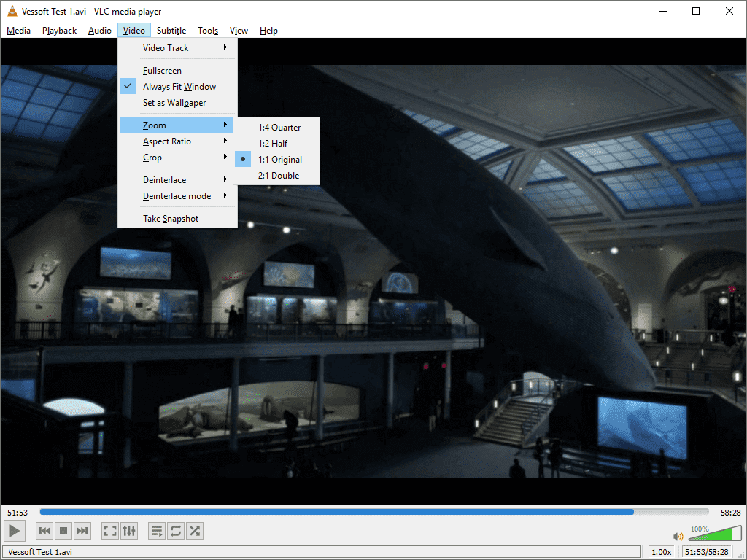Viewport: 747px width, 560px height.
Task: Open the Subtitle menu
Action: [x=171, y=31]
